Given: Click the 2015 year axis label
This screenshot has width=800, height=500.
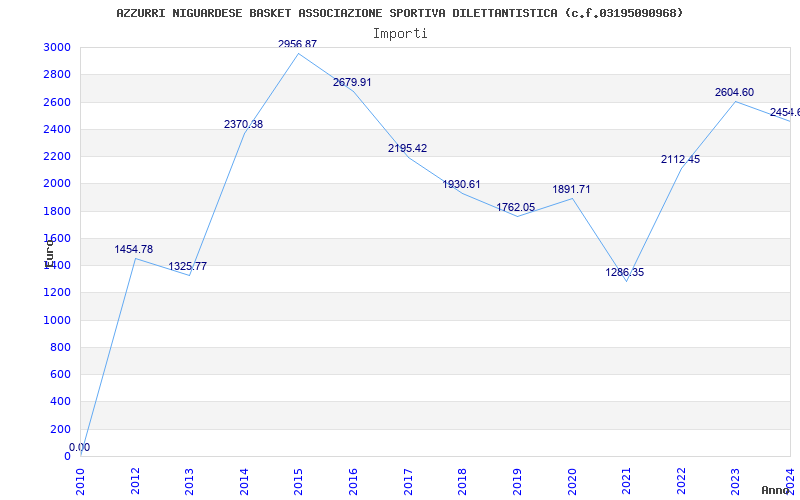Looking at the screenshot, I should (x=298, y=482).
